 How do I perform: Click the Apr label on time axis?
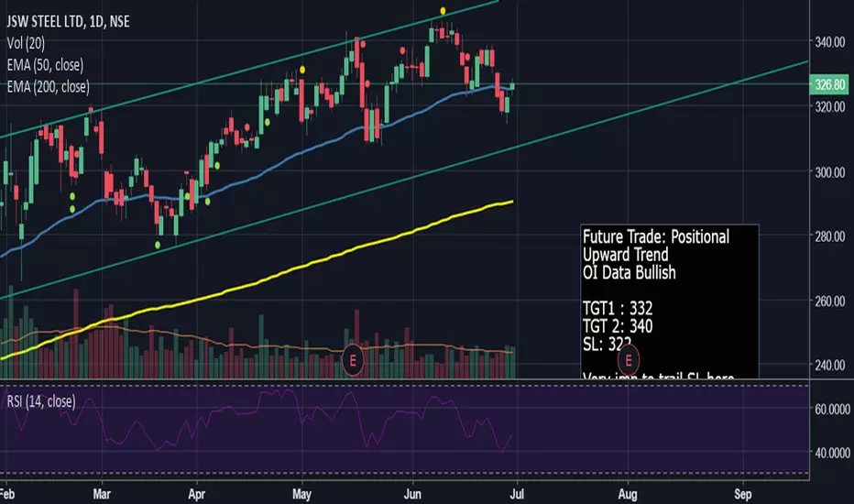(x=196, y=494)
